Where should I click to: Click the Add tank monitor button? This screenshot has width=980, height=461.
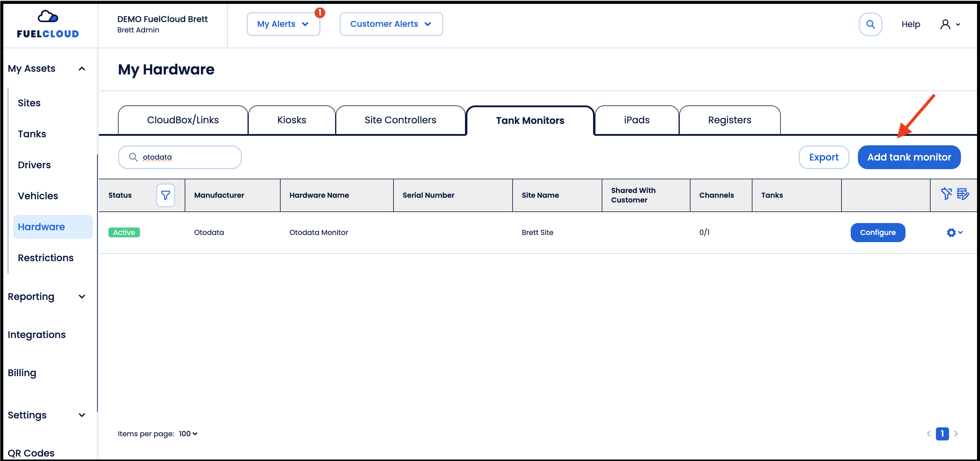tap(909, 157)
